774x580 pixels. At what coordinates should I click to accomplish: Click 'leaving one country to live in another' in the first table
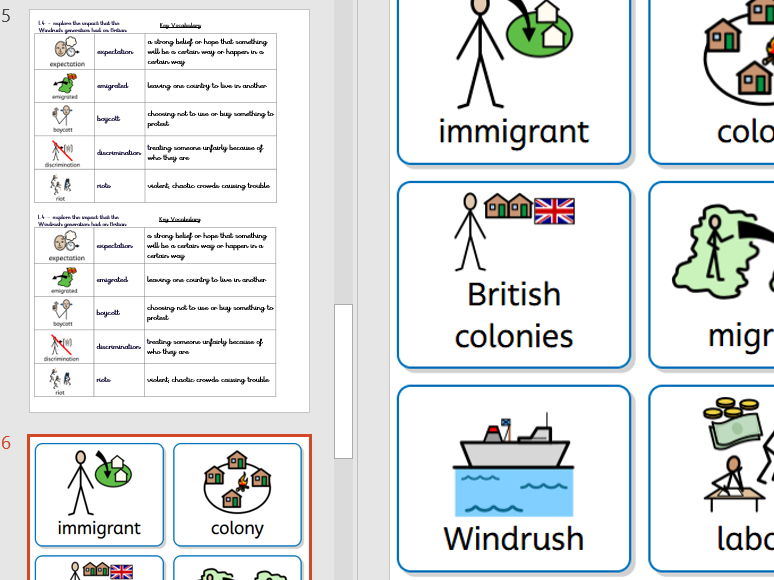click(207, 85)
